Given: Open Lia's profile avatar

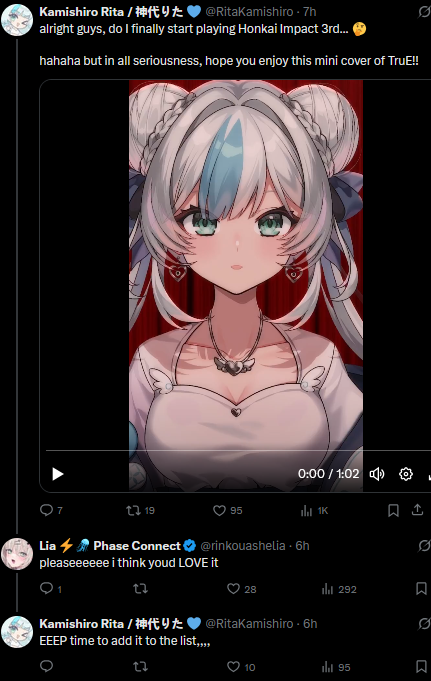Looking at the screenshot, I should coord(17,554).
